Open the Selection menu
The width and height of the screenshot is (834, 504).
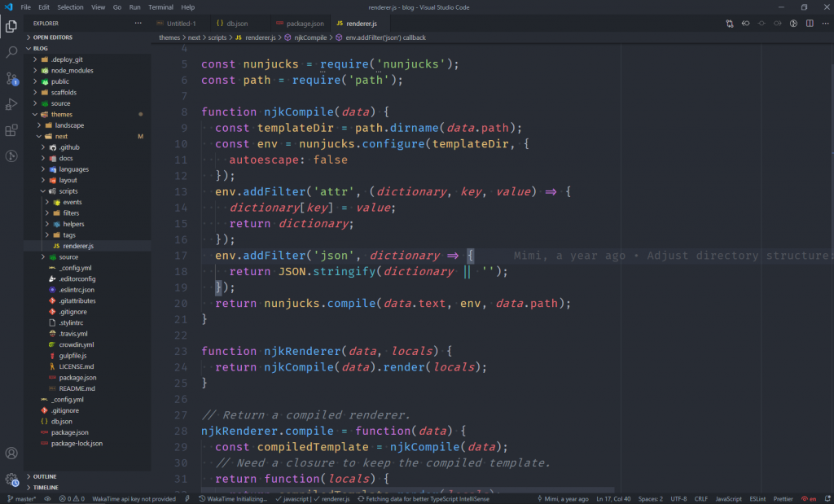click(70, 7)
